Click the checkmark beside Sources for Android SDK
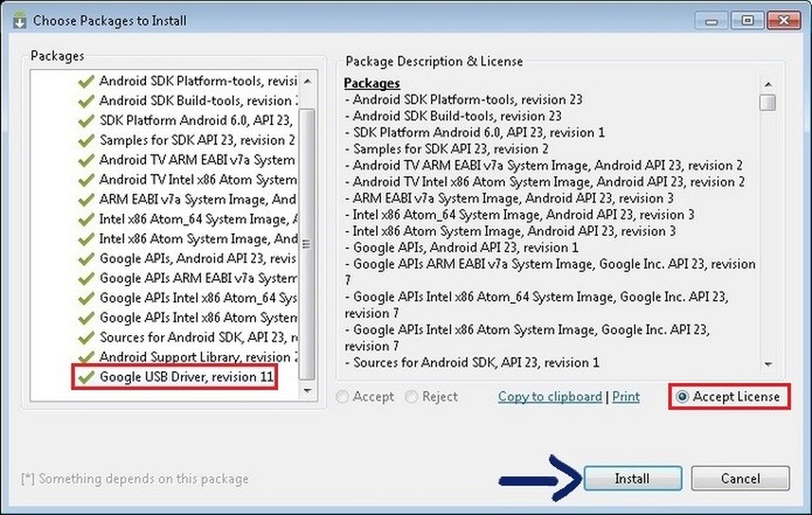 point(86,338)
